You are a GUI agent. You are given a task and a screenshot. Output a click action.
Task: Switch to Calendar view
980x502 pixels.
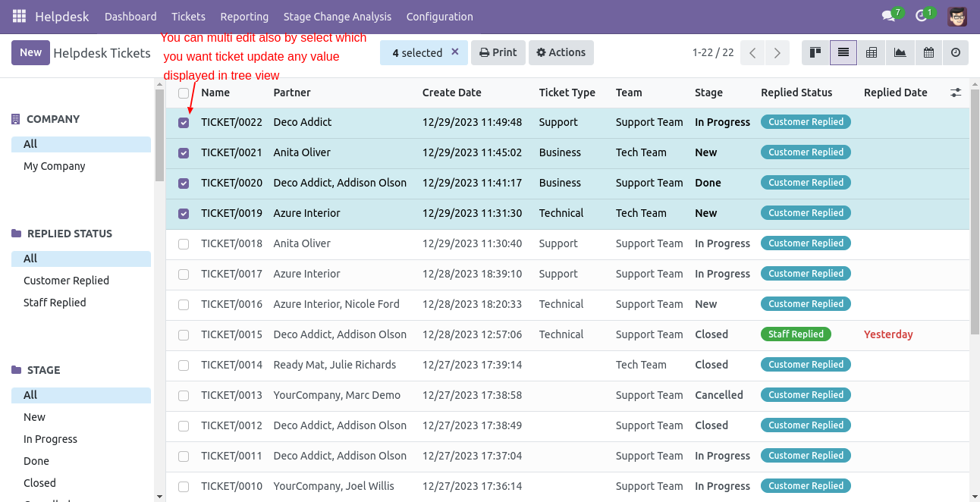pos(928,52)
